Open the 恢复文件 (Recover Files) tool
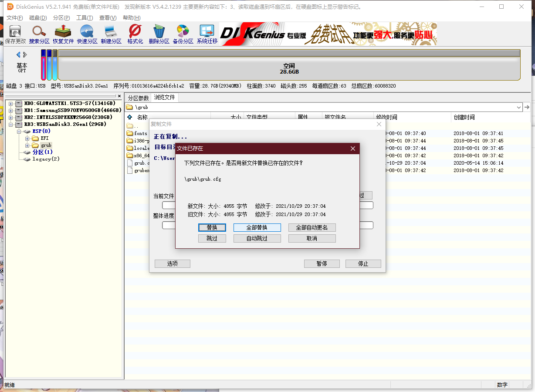This screenshot has height=392, width=535. pyautogui.click(x=63, y=34)
